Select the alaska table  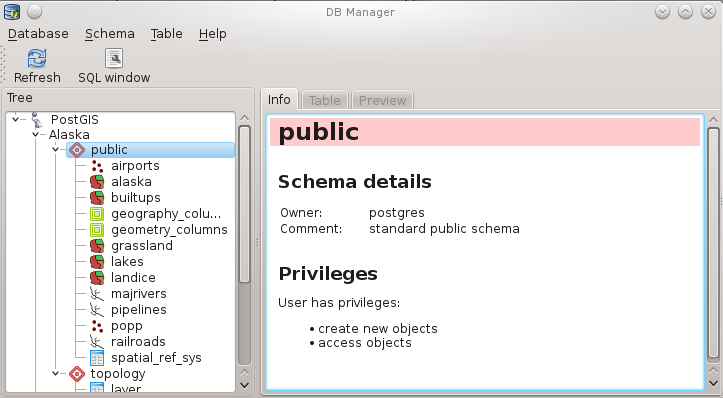pyautogui.click(x=131, y=182)
